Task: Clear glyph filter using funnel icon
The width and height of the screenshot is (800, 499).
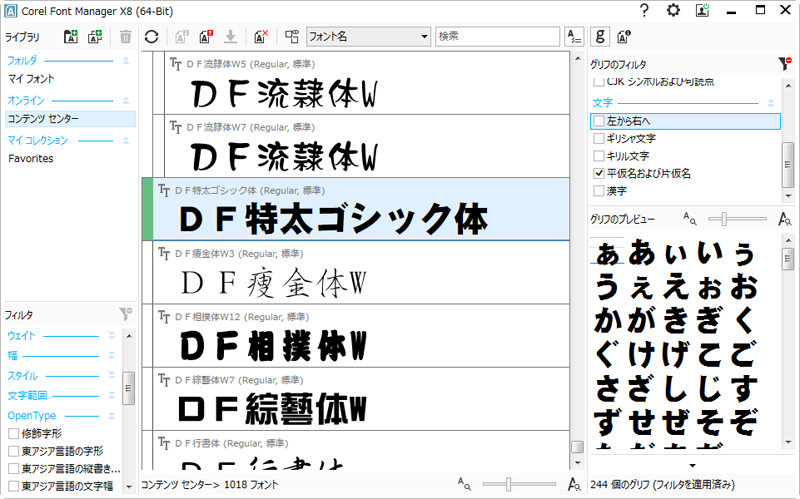Action: click(785, 64)
